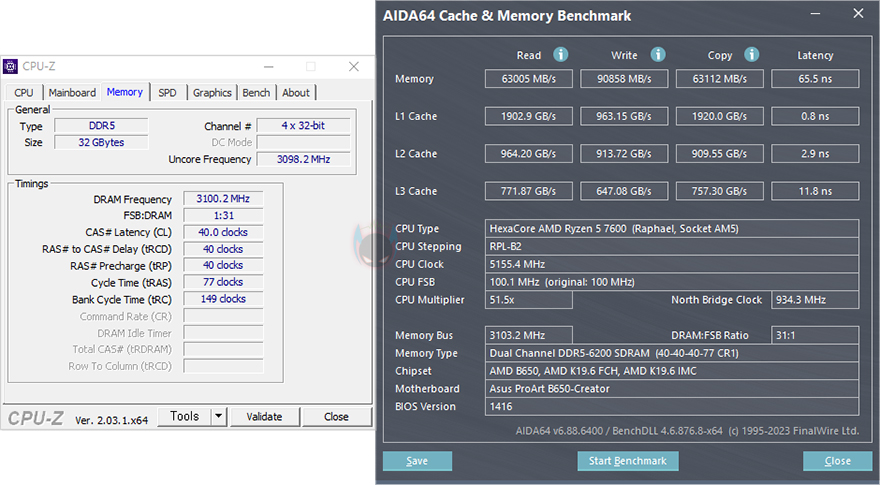Open the Bench tab in CPU-Z
This screenshot has width=880, height=485.
pyautogui.click(x=256, y=93)
